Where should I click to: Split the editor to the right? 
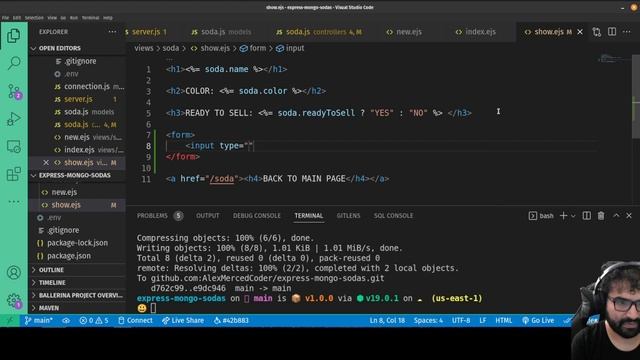[612, 32]
